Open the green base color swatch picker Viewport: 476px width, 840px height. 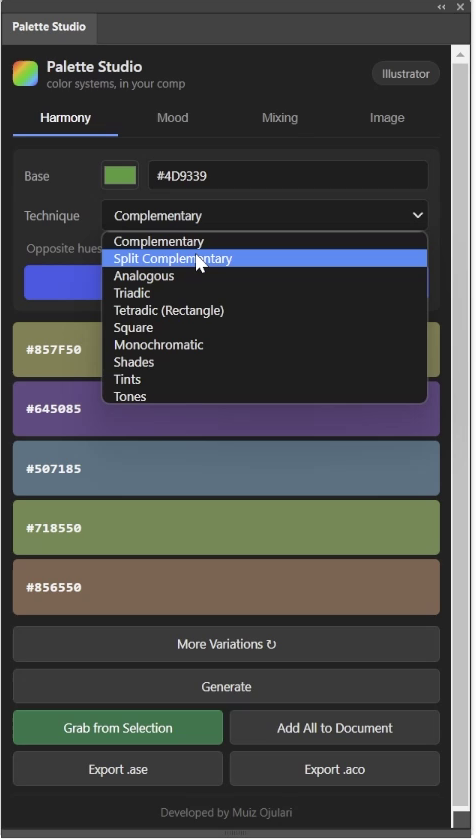coord(120,175)
